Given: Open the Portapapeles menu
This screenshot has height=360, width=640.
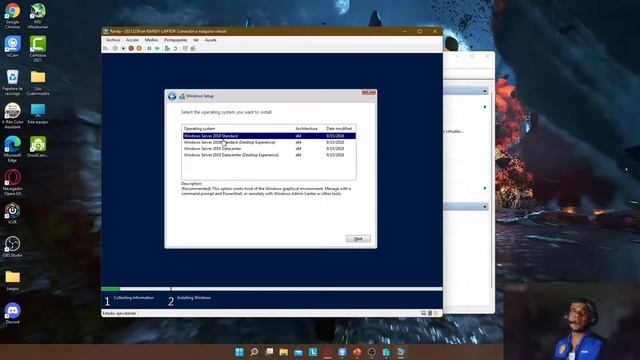Looking at the screenshot, I should point(175,40).
